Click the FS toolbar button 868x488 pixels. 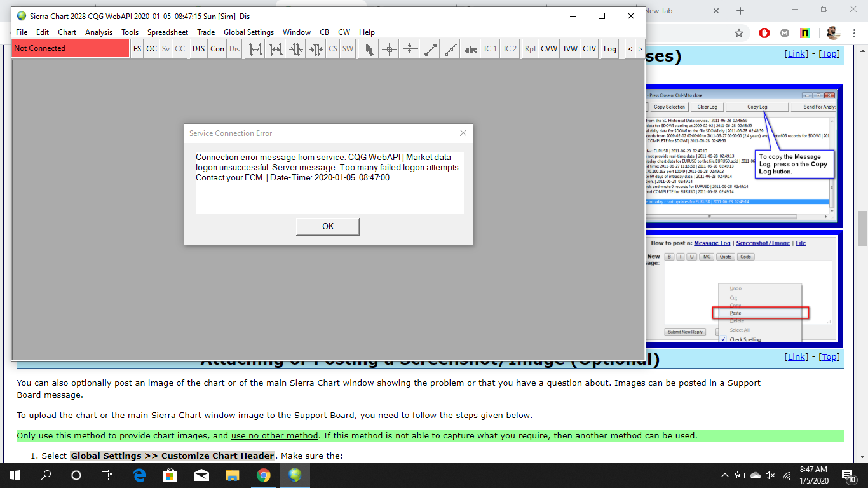[137, 49]
